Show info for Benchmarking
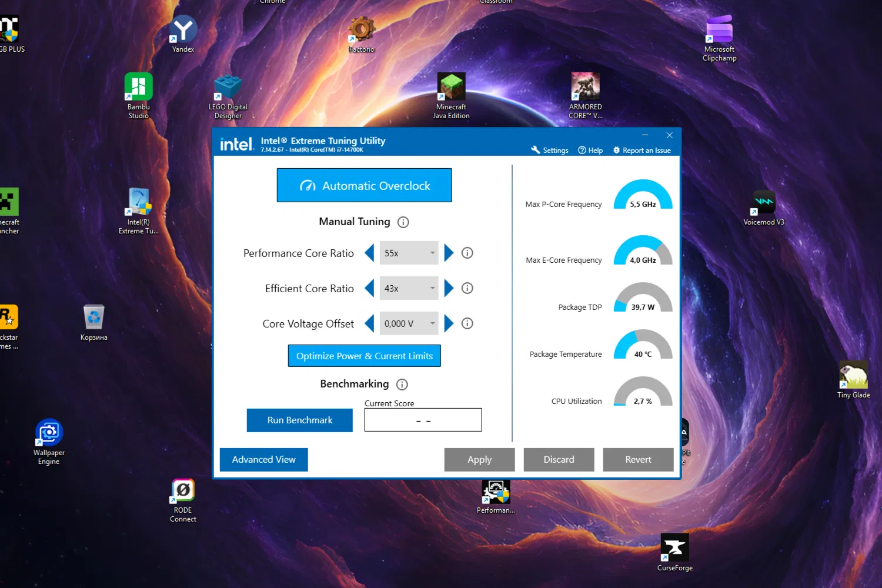The width and height of the screenshot is (882, 588). [x=402, y=385]
